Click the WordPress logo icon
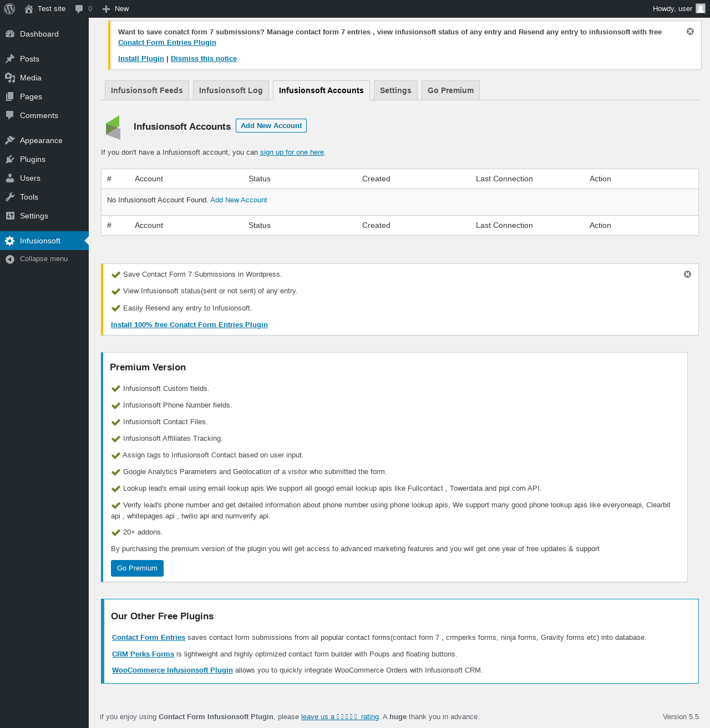Viewport: 710px width, 728px height. click(x=9, y=9)
